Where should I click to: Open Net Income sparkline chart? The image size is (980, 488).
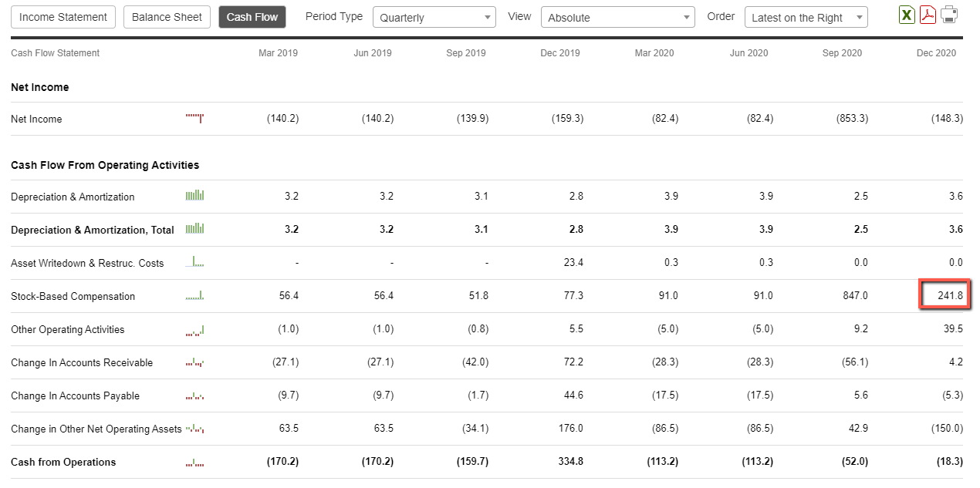tap(194, 118)
